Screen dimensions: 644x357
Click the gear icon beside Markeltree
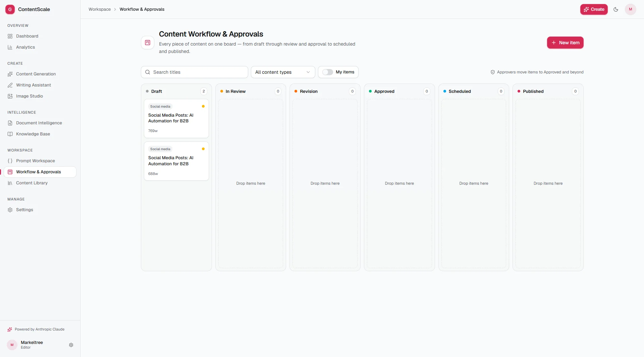(71, 345)
